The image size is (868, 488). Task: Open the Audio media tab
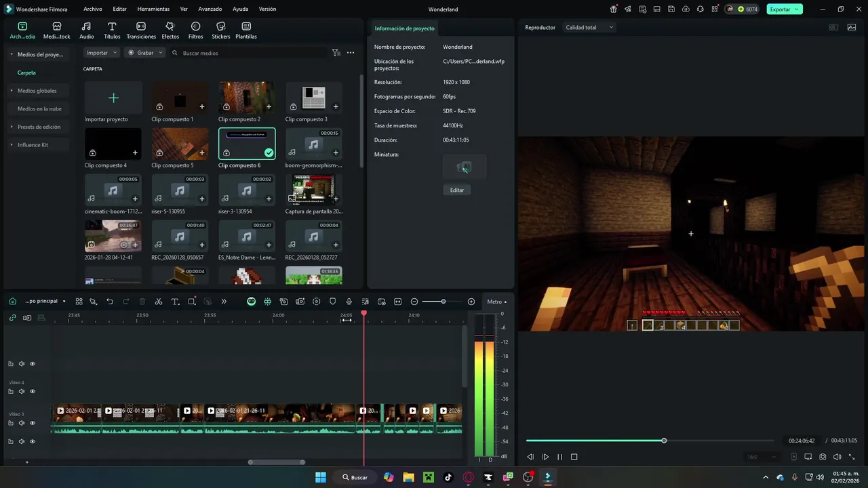[87, 30]
